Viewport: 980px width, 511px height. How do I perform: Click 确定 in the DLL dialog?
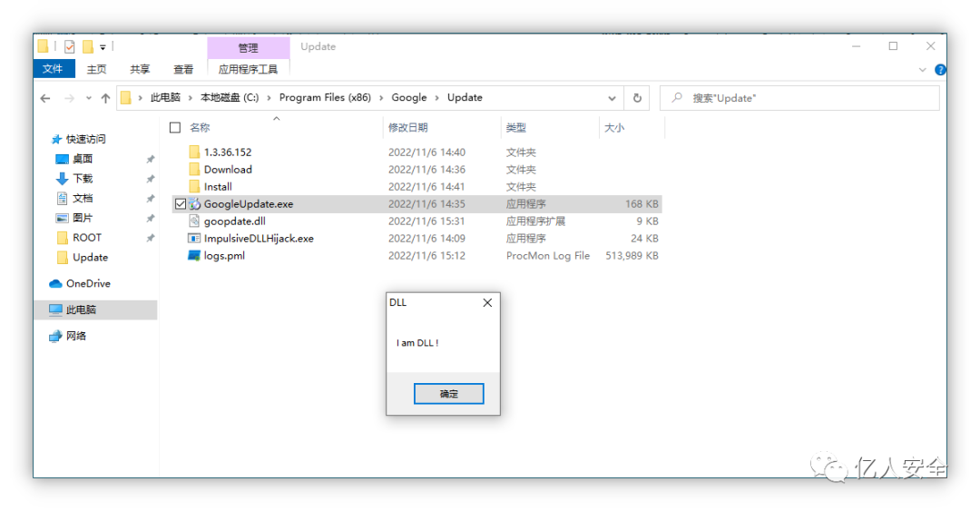pos(449,393)
